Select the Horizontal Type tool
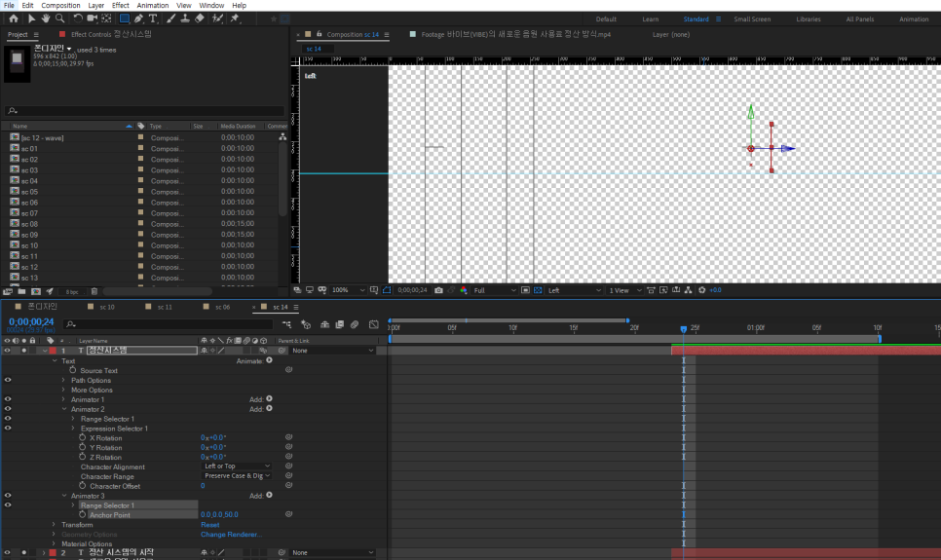The image size is (941, 560). pyautogui.click(x=153, y=19)
